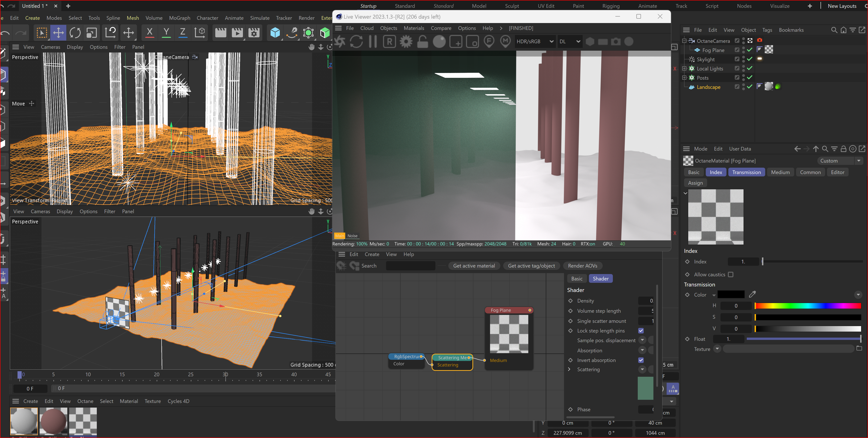Toggle the Live Viewer lock resolution icon

pos(422,42)
